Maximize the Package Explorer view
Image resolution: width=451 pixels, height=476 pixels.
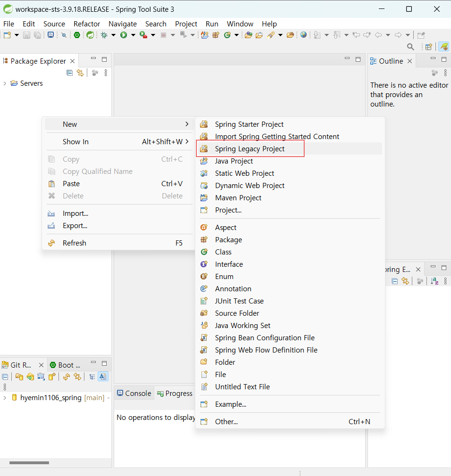104,59
